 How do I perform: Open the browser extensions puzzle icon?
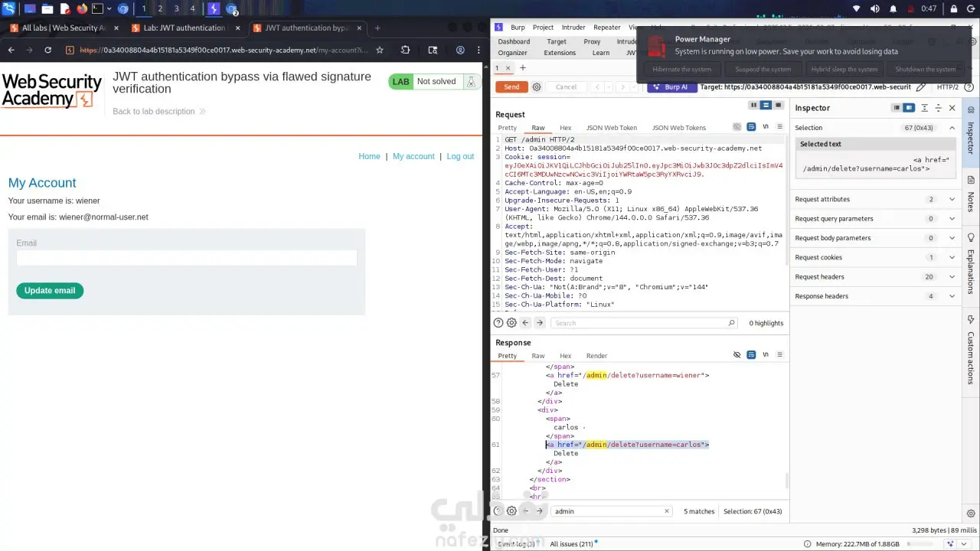[x=406, y=51]
